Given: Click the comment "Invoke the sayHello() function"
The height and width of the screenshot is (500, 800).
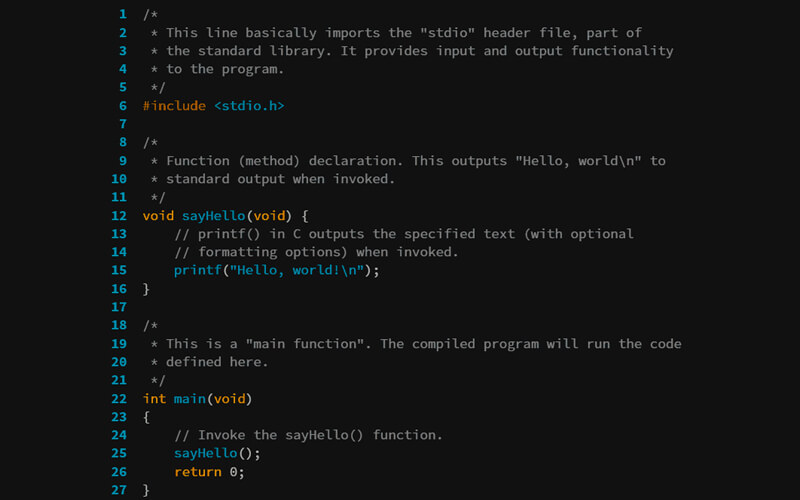Looking at the screenshot, I should coord(308,436).
